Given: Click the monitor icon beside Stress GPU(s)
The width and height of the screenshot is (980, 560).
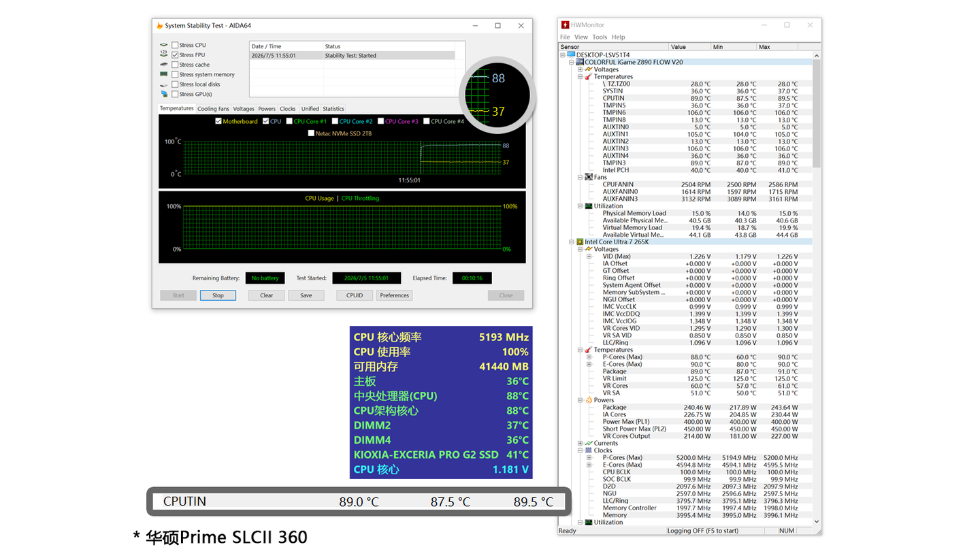Looking at the screenshot, I should 164,94.
